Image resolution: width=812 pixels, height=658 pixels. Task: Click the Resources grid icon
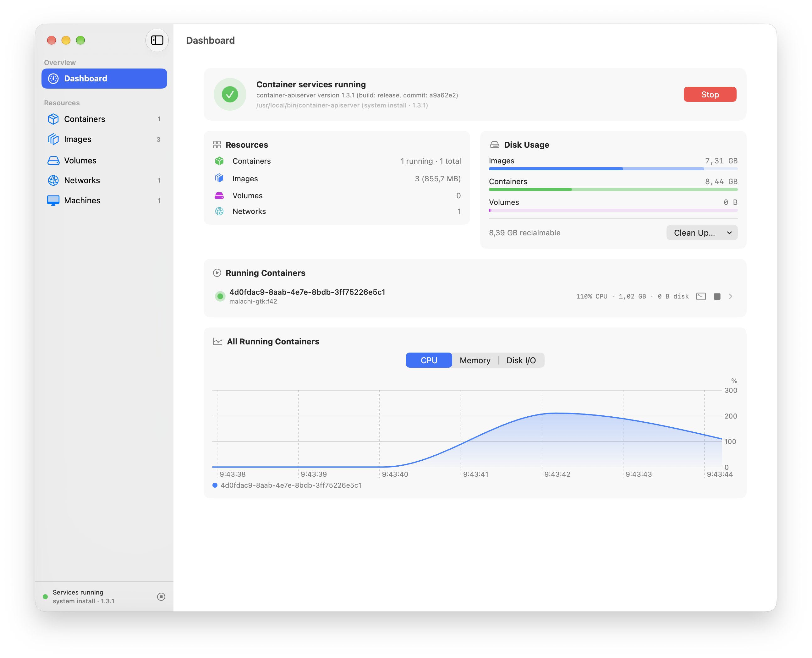pos(217,145)
